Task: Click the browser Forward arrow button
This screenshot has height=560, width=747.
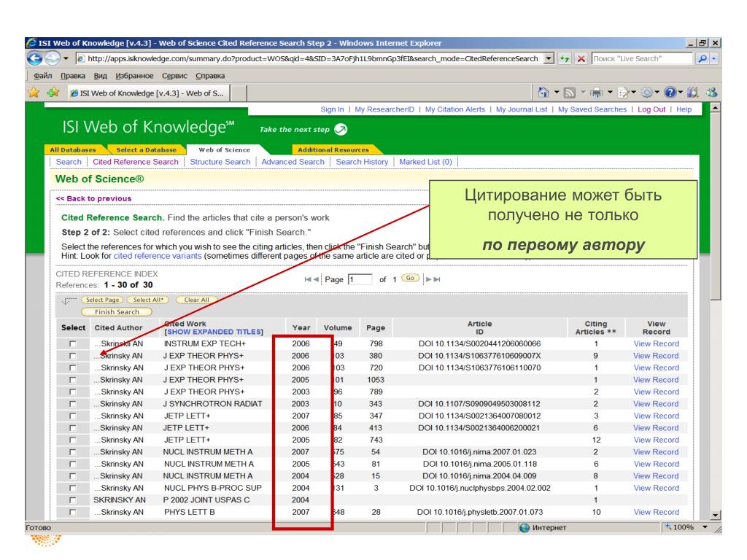Action: point(53,58)
